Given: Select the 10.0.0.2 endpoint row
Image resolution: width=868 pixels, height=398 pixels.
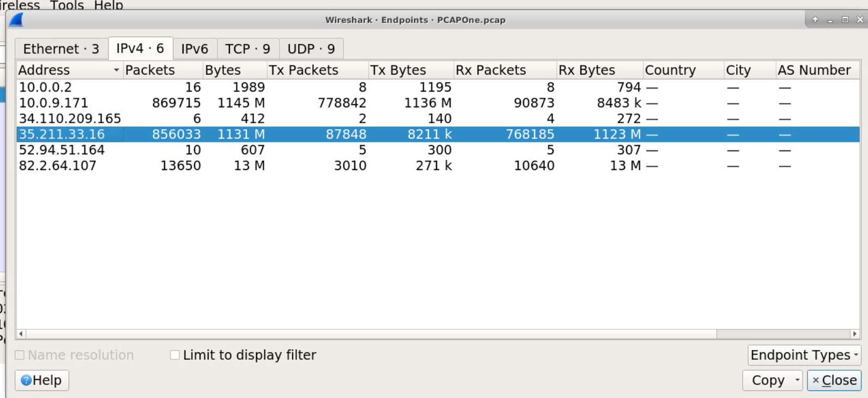Looking at the screenshot, I should 438,87.
